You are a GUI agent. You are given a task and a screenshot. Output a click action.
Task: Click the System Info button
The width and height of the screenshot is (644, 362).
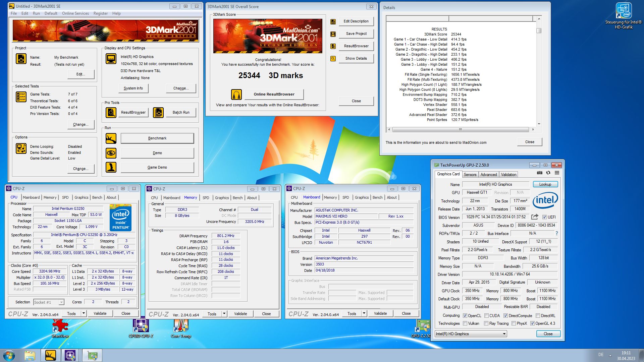coord(133,88)
